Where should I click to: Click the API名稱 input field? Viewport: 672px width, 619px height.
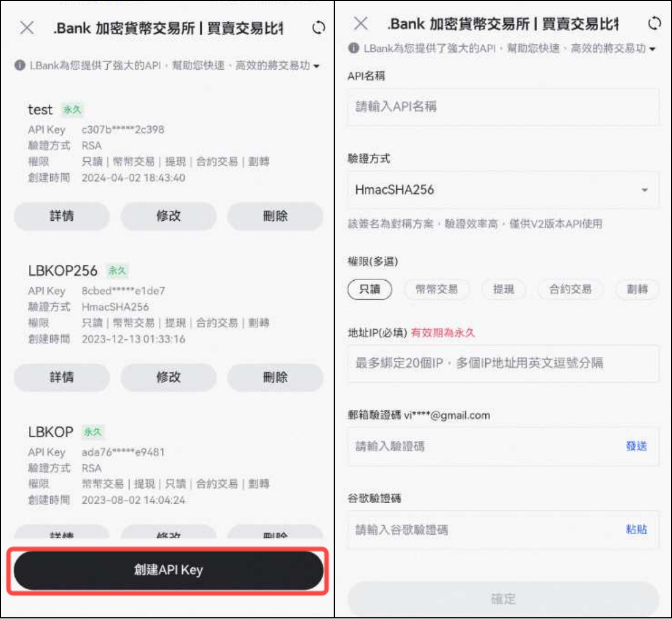[x=504, y=108]
